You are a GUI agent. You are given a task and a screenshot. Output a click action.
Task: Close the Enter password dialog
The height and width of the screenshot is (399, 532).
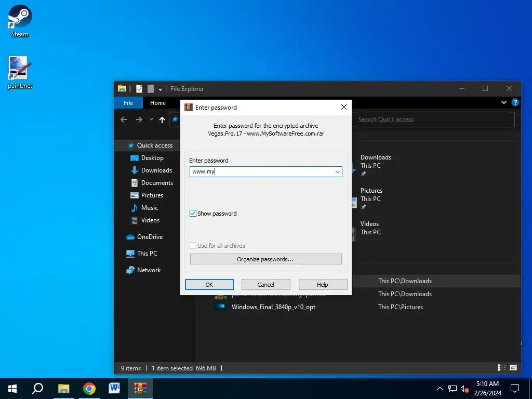[x=344, y=107]
